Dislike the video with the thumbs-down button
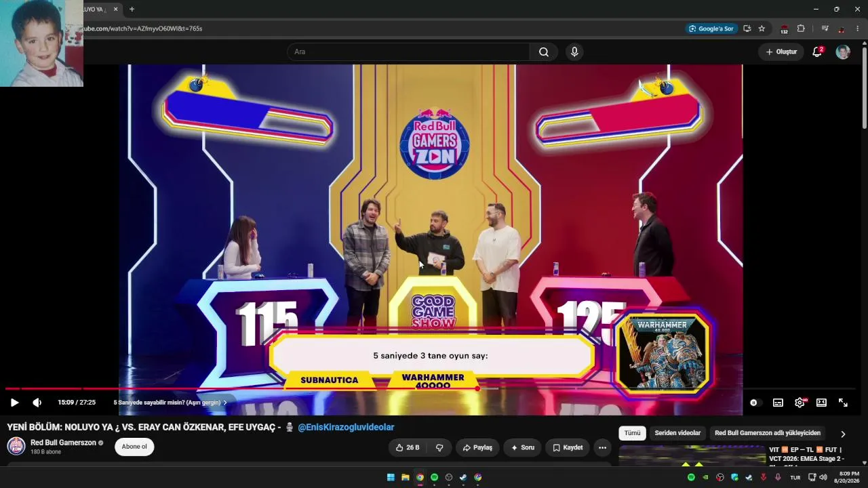Viewport: 868px width, 488px height. pos(439,447)
